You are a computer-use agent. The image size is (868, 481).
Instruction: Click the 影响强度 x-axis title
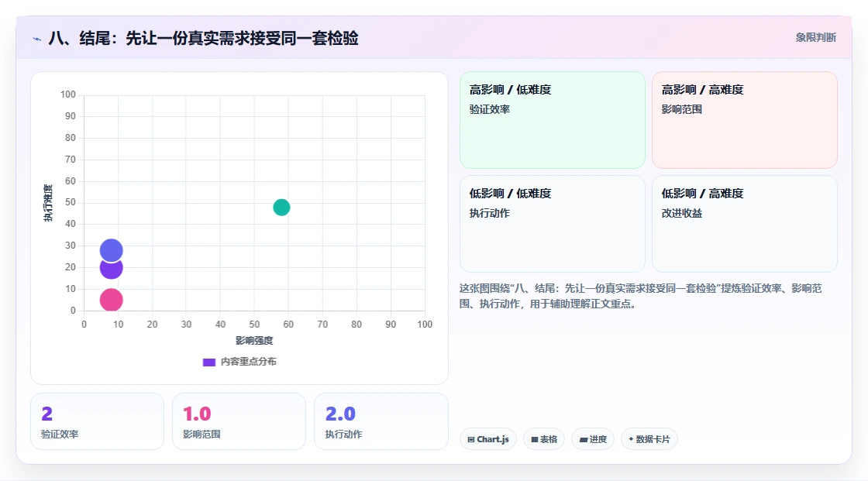254,340
